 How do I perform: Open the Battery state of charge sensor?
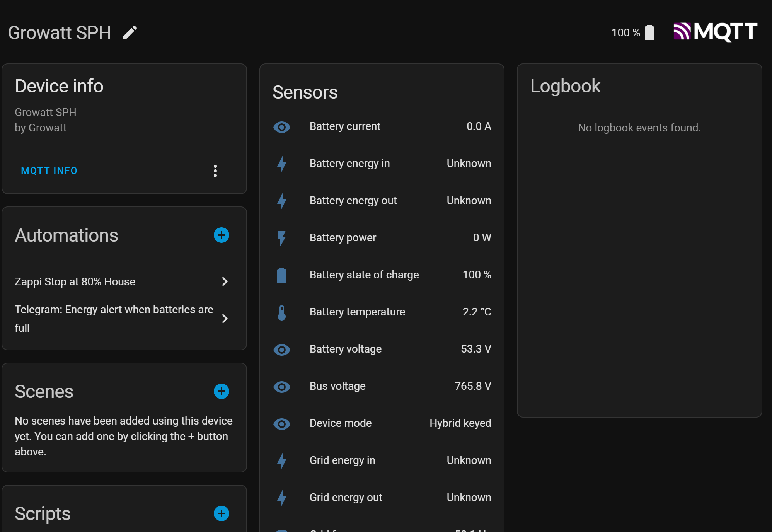coord(382,275)
